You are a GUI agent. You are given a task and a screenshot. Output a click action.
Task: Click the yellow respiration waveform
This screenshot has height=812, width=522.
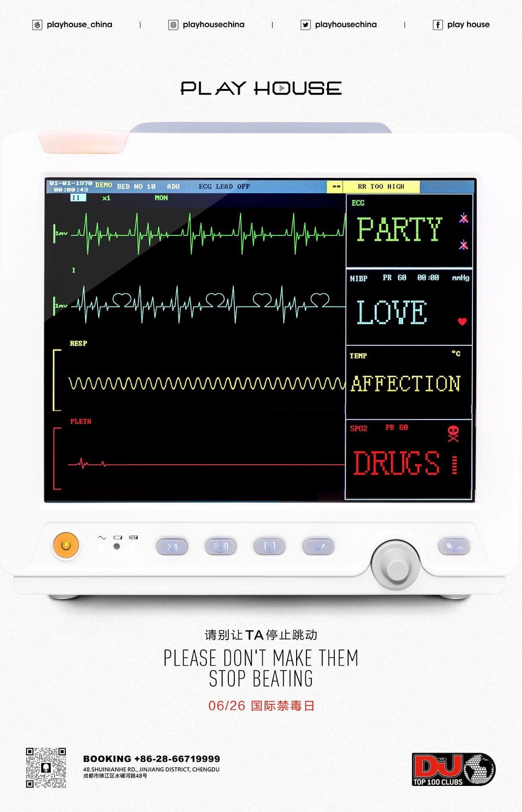coord(207,383)
